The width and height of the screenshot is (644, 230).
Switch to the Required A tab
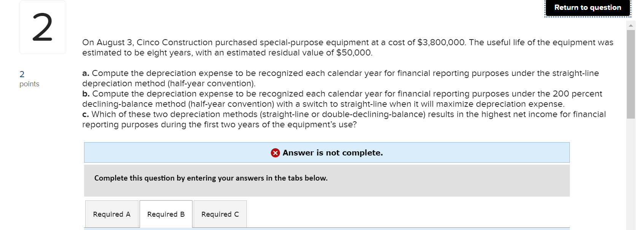111,214
